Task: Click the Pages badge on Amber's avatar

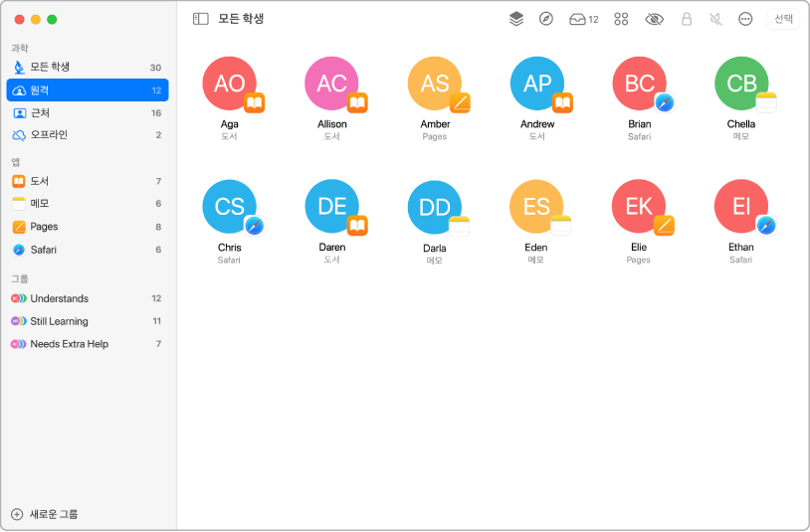Action: 460,102
